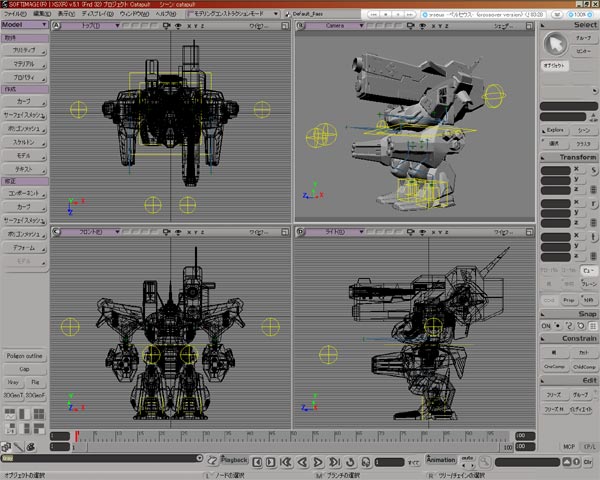Click the viewport B letter icon
Screen dimensions: 600x480
301,26
